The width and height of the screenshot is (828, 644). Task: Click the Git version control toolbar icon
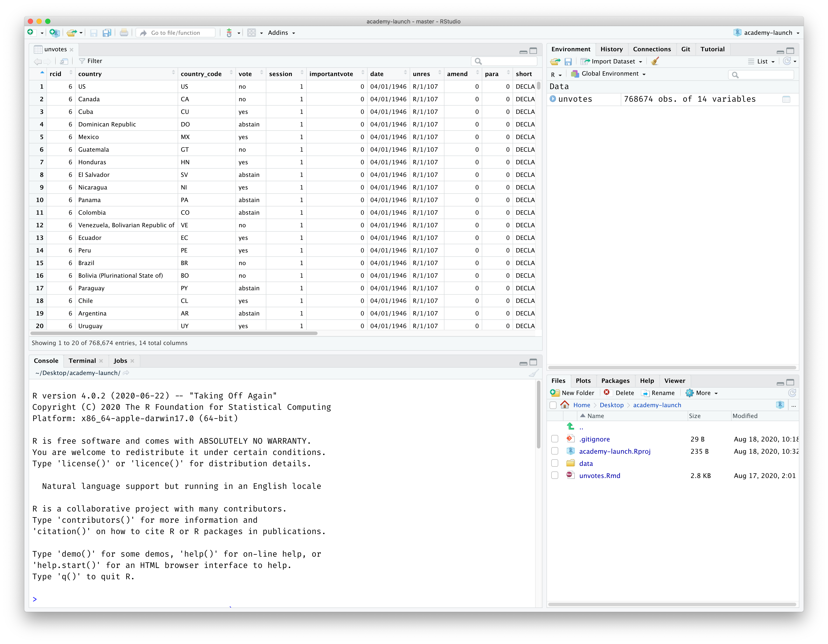pos(229,33)
